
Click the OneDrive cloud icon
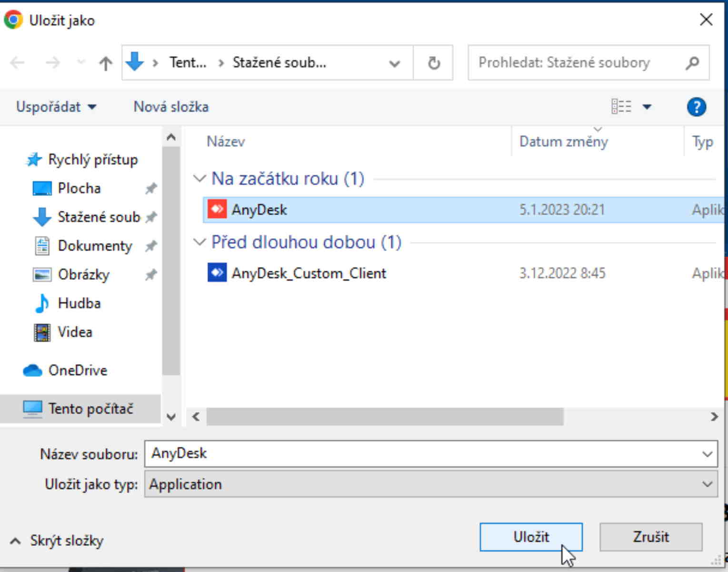click(31, 370)
